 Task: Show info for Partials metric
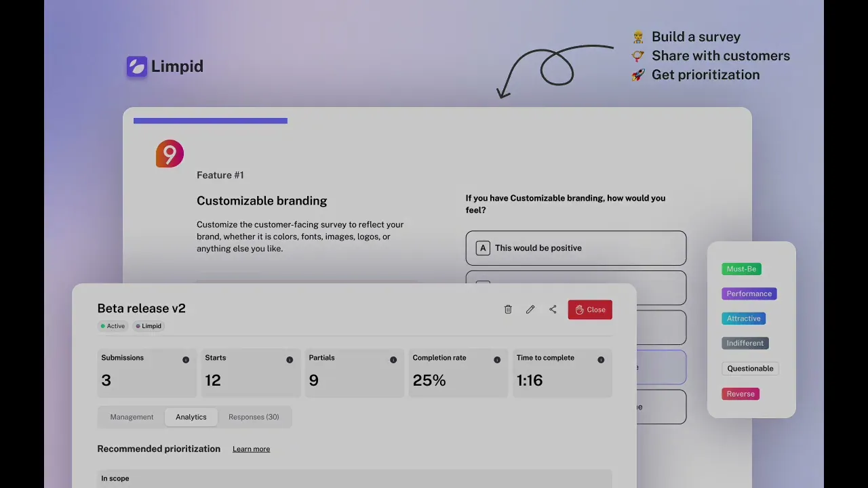[393, 360]
